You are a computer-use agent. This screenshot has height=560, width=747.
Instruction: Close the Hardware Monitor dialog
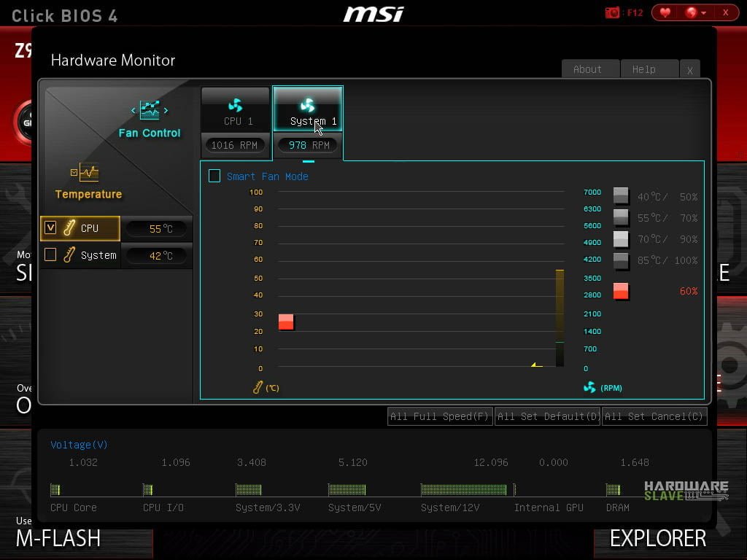[x=690, y=69]
